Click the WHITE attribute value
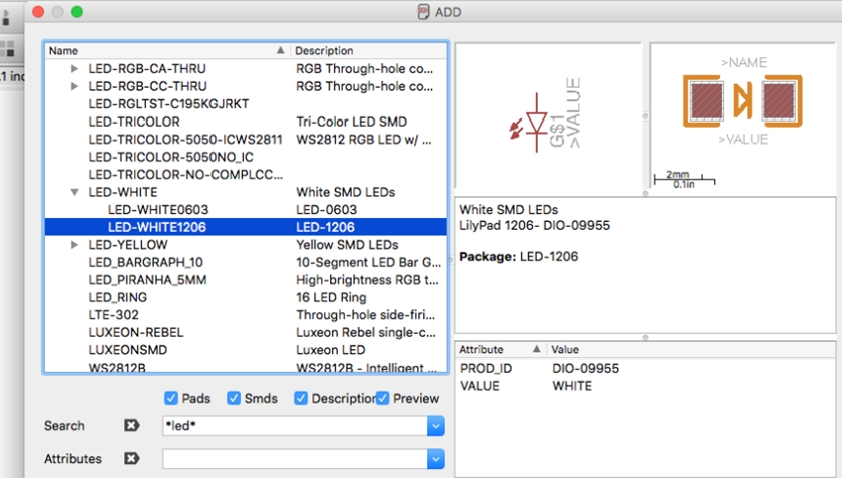Screen dimensions: 842x478 pos(572,386)
